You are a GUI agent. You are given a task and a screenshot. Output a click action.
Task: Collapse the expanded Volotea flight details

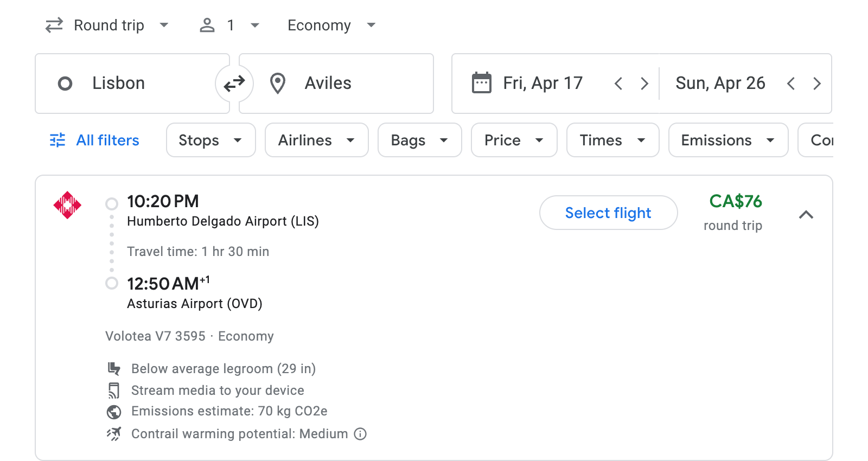(x=807, y=215)
